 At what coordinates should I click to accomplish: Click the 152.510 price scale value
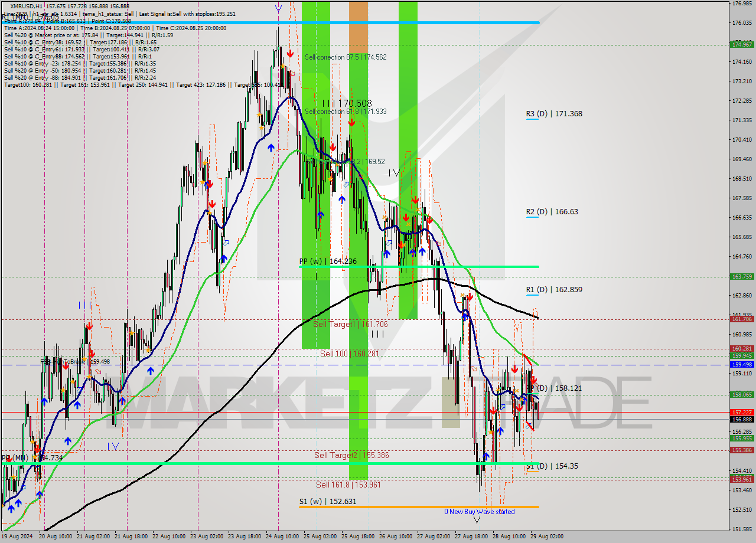742,510
